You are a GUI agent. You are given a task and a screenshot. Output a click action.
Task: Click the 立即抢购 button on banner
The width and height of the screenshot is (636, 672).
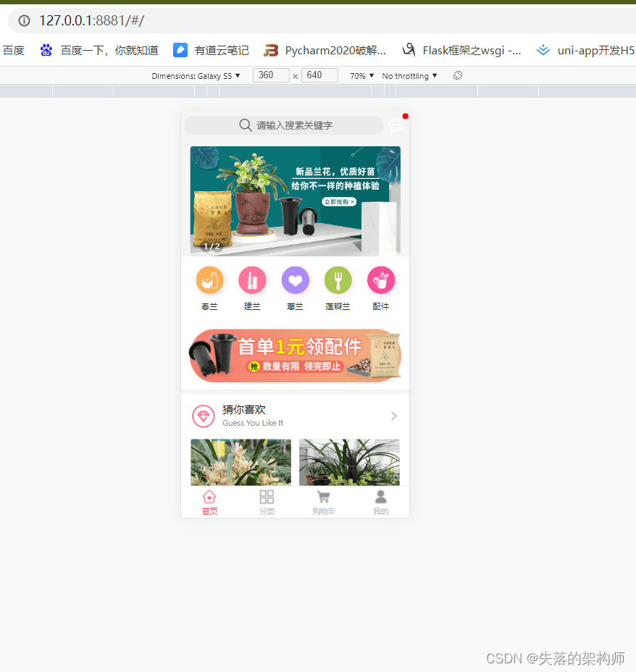[340, 202]
